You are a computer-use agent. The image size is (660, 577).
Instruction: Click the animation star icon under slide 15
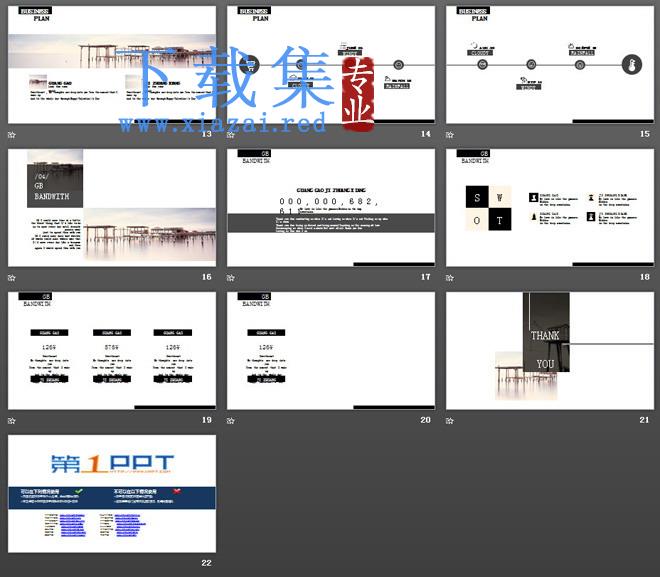click(x=450, y=135)
